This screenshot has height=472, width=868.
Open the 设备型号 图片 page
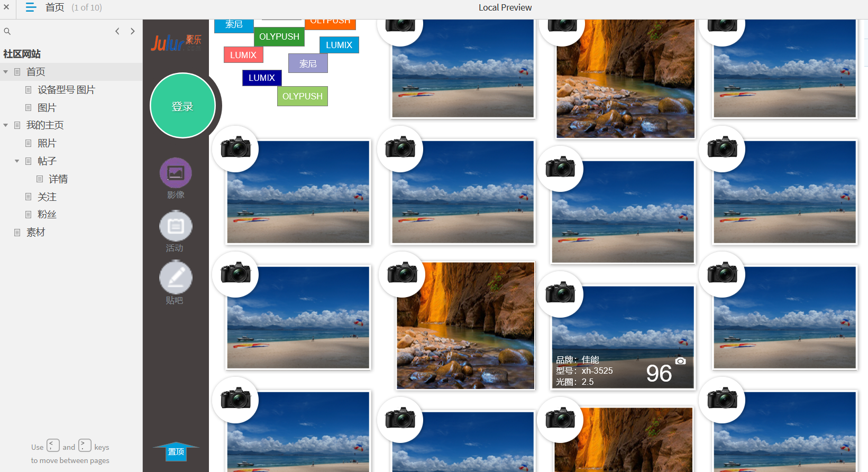[x=66, y=90]
